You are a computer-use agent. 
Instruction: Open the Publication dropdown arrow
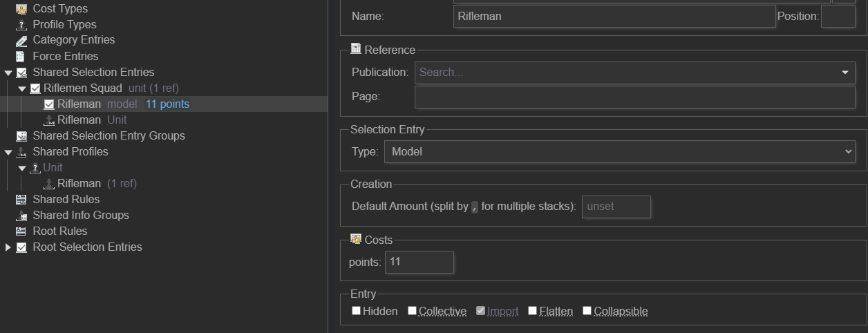(845, 73)
